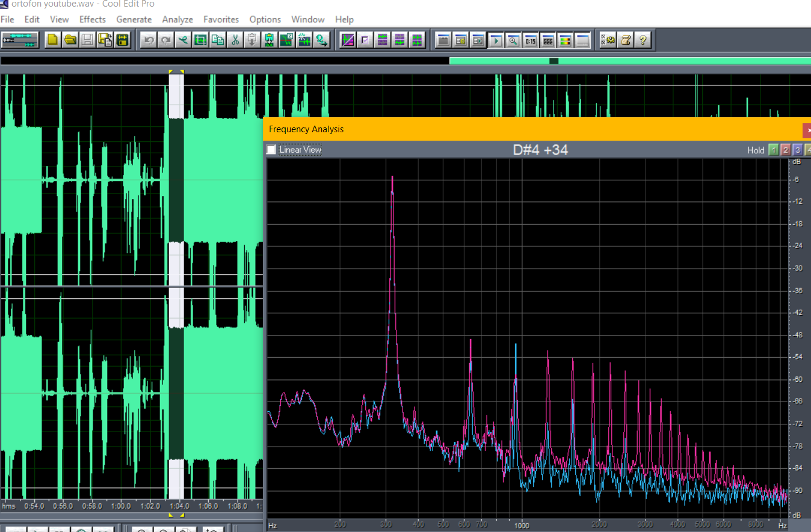This screenshot has height=532, width=811.
Task: Toggle Hold button 1 in Frequency Analysis
Action: point(774,150)
